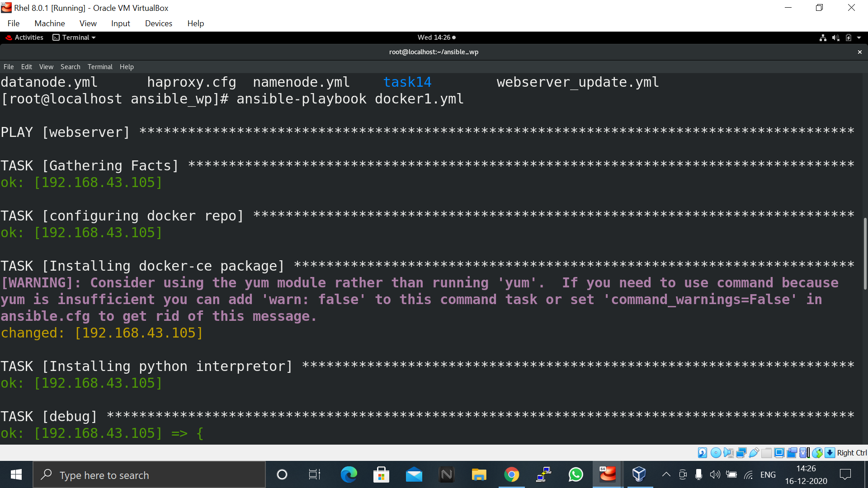Open the GNOME volume indicator icon
This screenshot has width=868, height=488.
(x=835, y=38)
